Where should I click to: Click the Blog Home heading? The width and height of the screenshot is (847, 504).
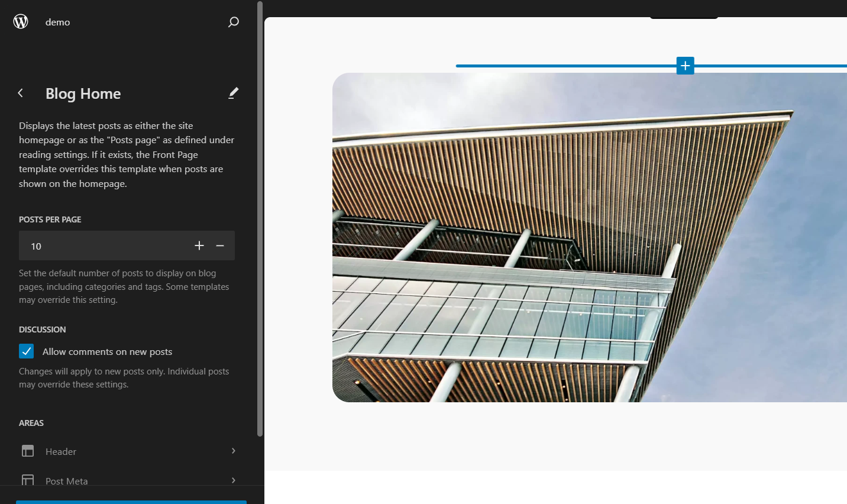coord(83,93)
